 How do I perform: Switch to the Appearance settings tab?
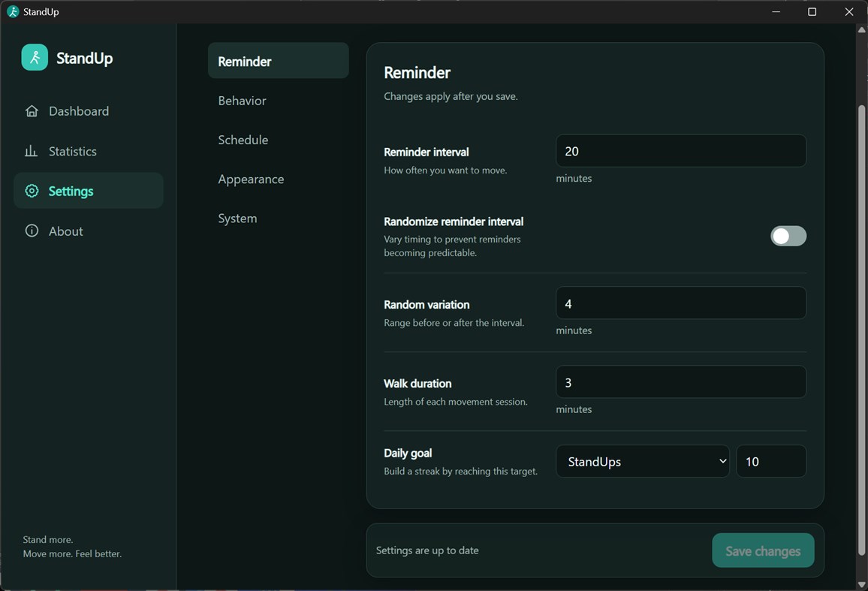tap(278, 179)
